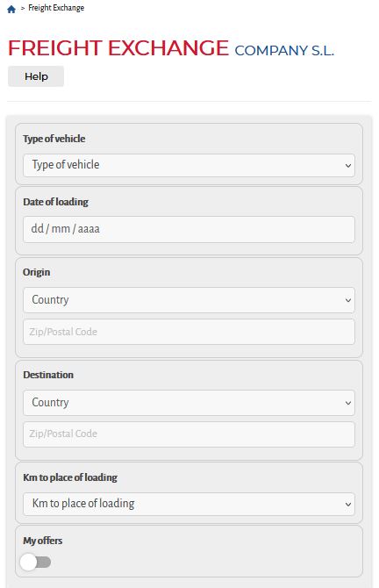
Task: Enable the My offers toggle switch
Action: click(x=36, y=563)
